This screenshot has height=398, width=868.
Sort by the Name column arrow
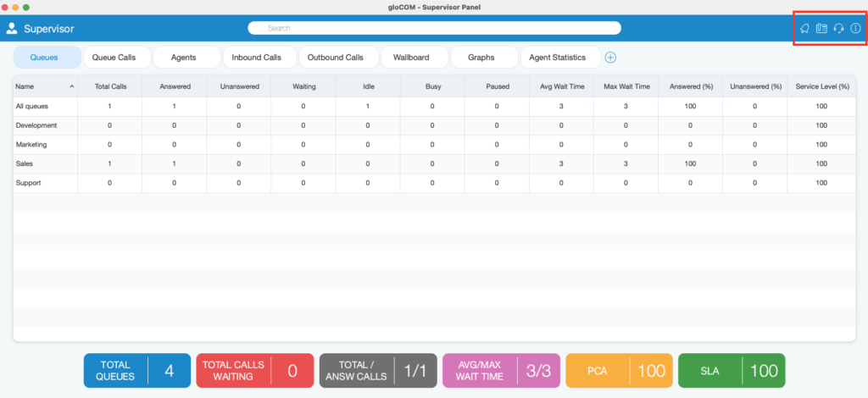[72, 86]
